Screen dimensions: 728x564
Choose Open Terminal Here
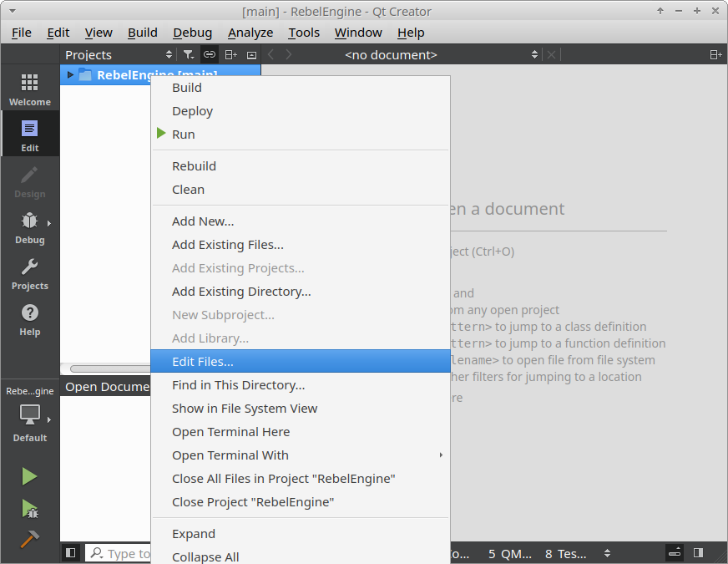click(x=301, y=432)
